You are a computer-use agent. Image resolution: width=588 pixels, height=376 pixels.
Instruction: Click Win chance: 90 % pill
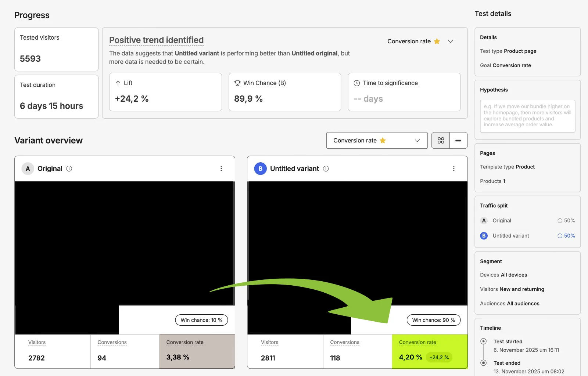point(434,320)
